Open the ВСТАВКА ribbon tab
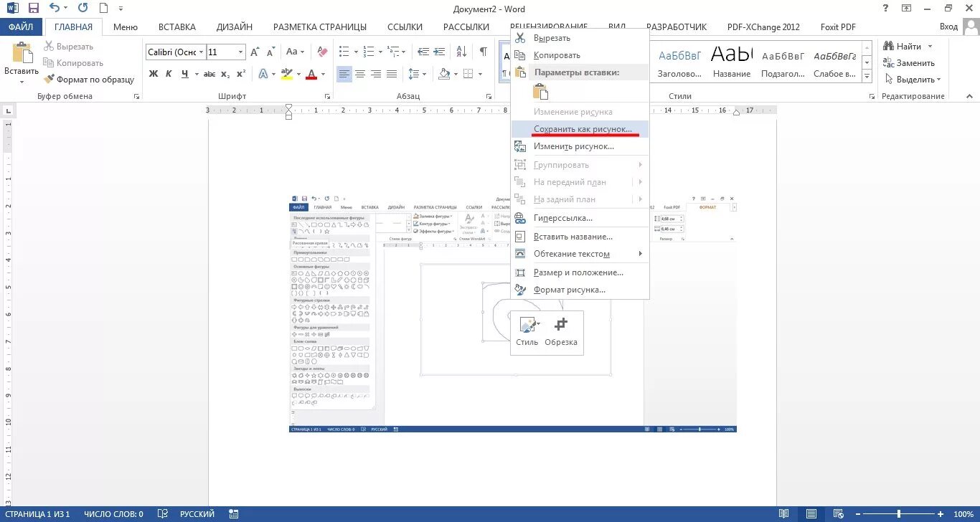This screenshot has height=522, width=980. click(x=177, y=27)
